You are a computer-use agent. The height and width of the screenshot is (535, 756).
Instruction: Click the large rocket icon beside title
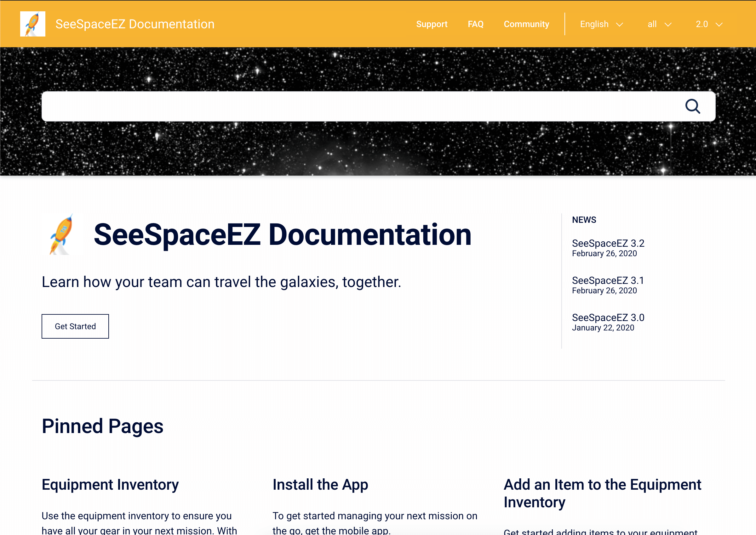pos(61,234)
